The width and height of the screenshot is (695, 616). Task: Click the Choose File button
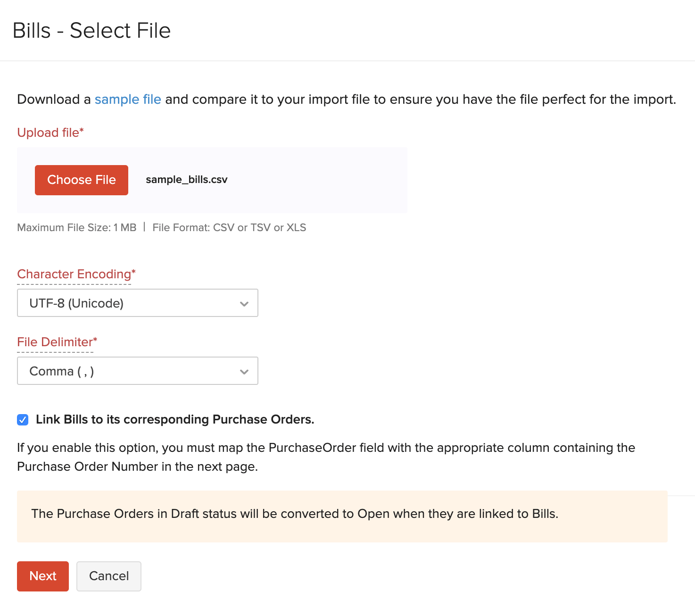(x=81, y=180)
